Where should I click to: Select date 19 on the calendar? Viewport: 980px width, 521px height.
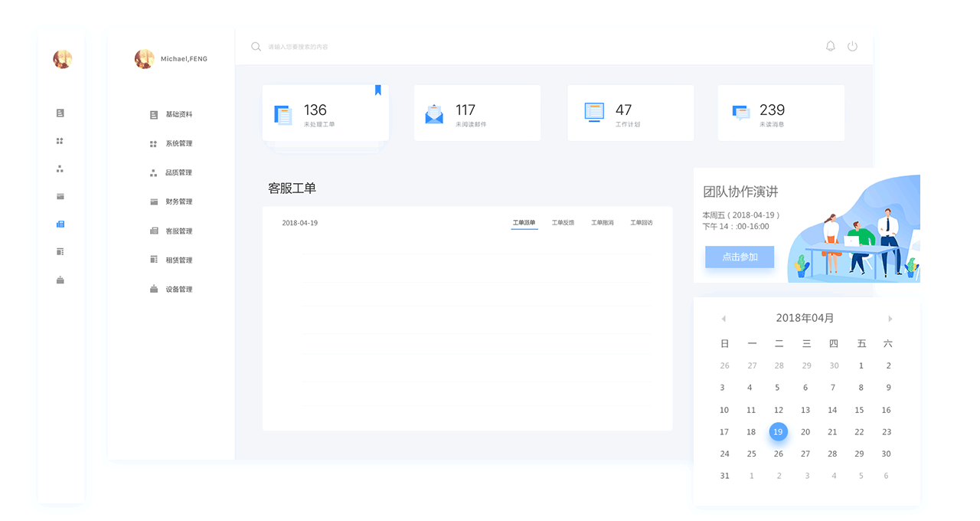coord(778,431)
